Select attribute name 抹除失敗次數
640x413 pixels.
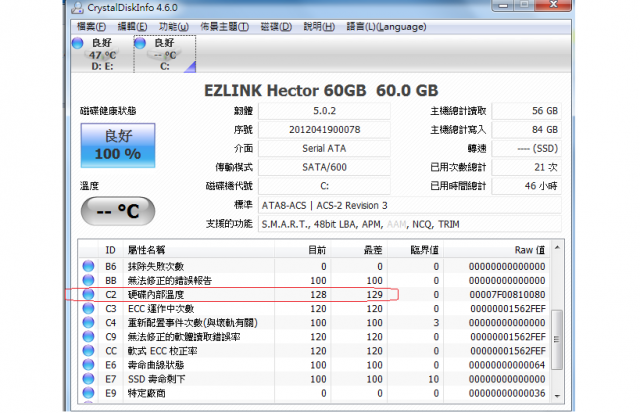156,266
